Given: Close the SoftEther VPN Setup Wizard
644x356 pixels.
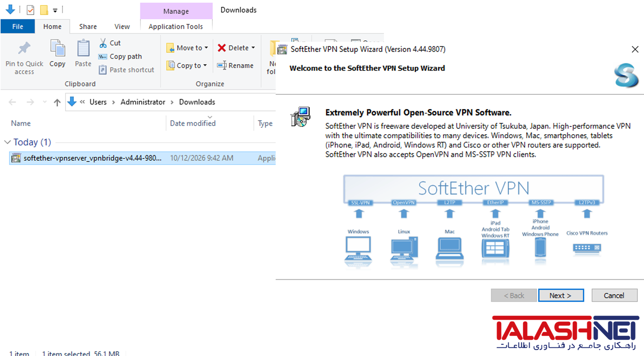Looking at the screenshot, I should pos(635,50).
